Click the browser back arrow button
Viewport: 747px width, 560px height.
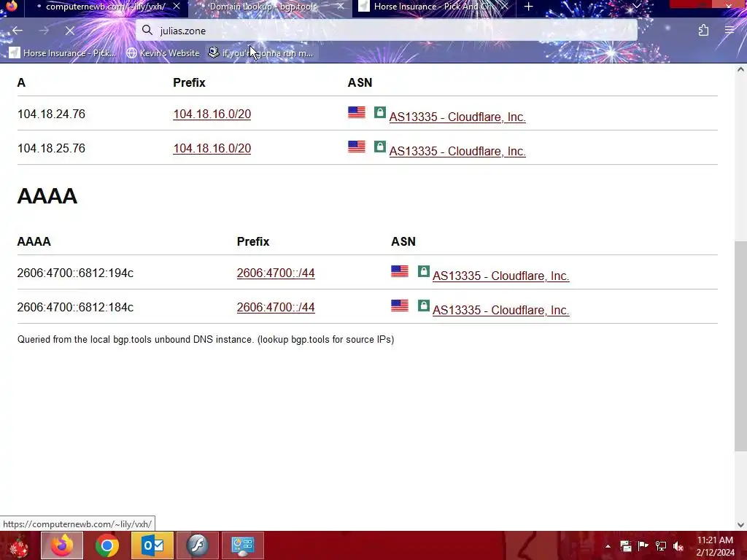tap(18, 31)
